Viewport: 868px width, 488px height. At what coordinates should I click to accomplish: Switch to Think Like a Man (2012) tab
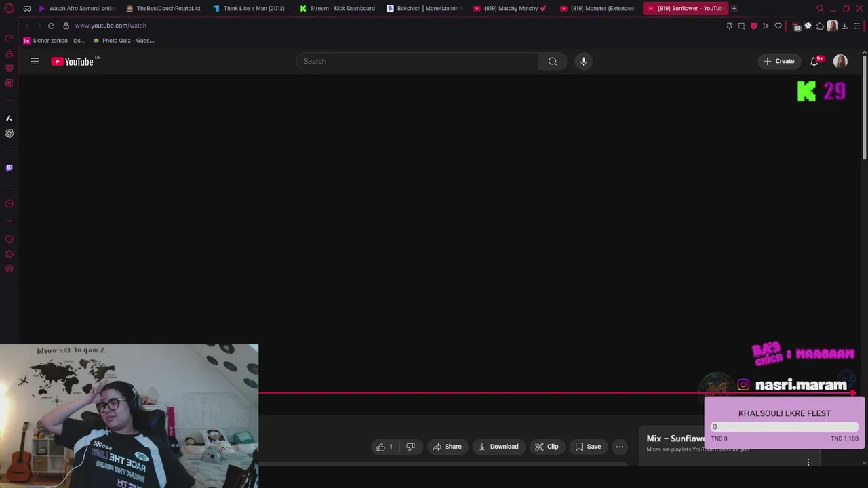point(250,8)
